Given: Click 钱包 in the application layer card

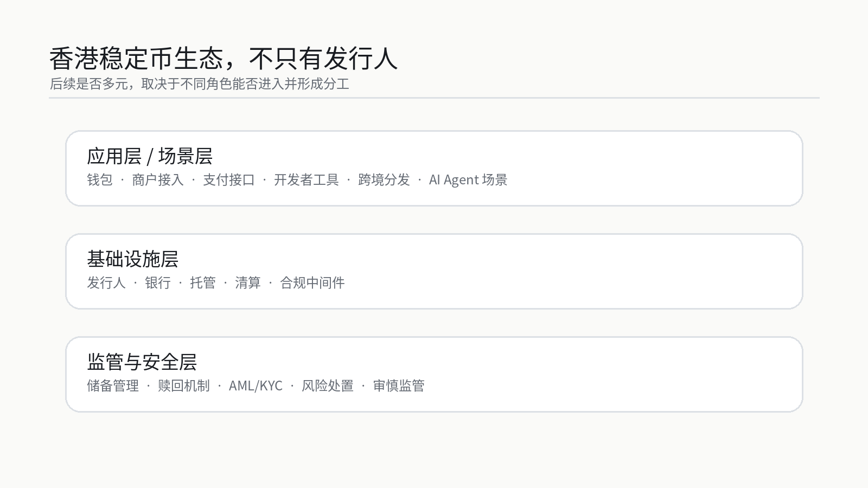Looking at the screenshot, I should [x=100, y=180].
